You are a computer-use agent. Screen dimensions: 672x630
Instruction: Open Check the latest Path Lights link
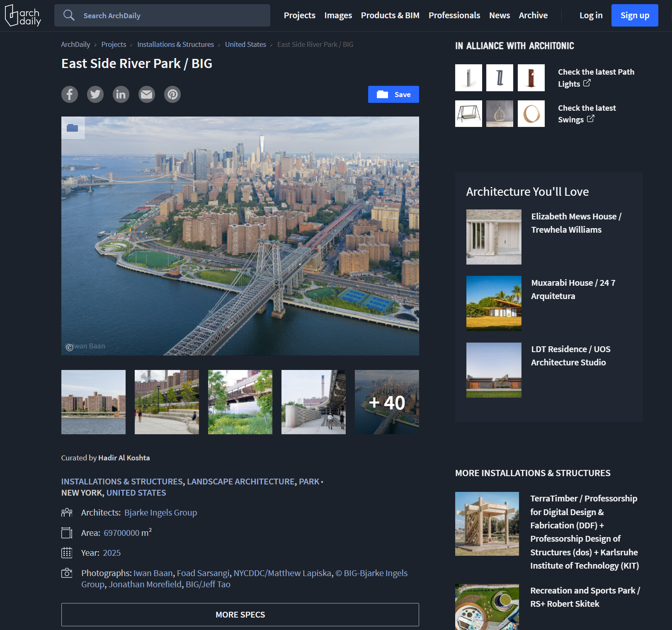596,78
